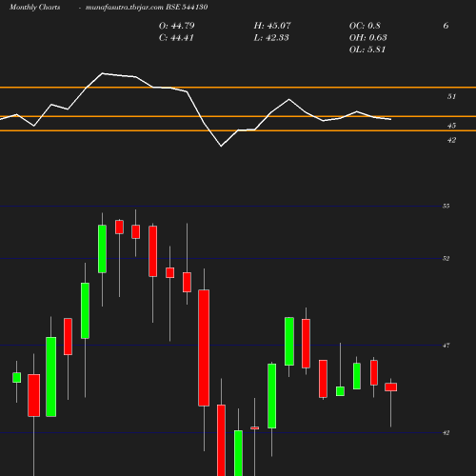Viewport: 476px width, 476px height.
Task: Click the 51 axis label in indicator panel
Action: point(451,96)
